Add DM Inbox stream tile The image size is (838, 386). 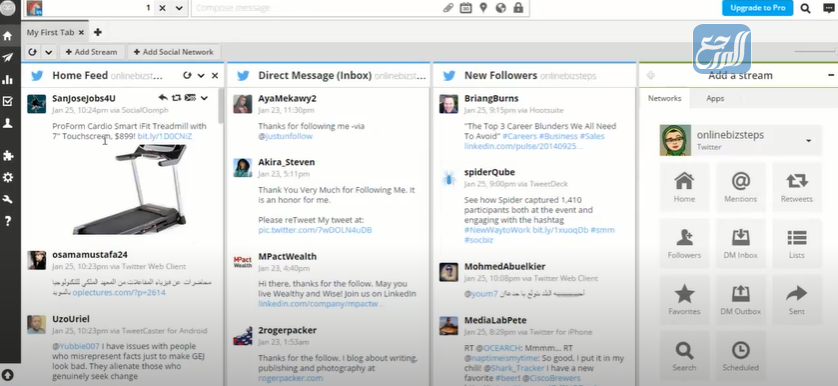(x=740, y=243)
